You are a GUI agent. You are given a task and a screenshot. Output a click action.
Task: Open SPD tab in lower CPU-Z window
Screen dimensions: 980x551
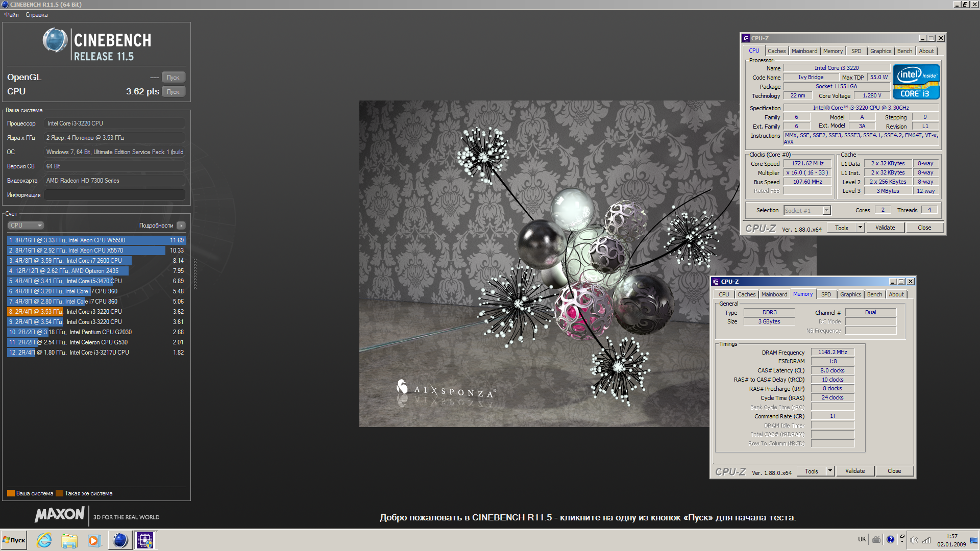[x=826, y=294]
